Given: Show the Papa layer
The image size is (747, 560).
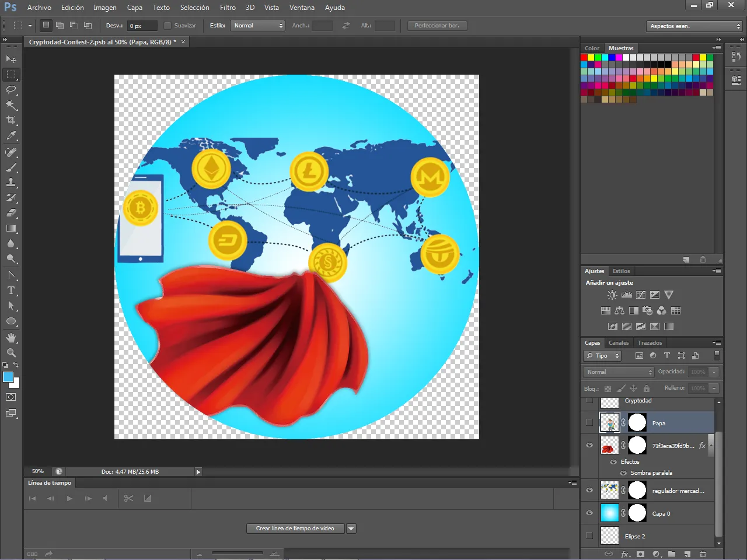Looking at the screenshot, I should click(589, 422).
